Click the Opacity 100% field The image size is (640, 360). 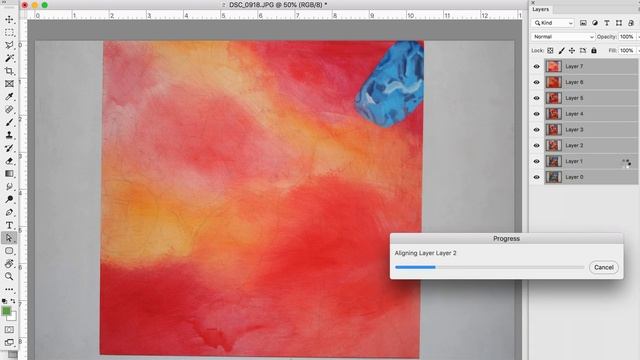click(627, 37)
